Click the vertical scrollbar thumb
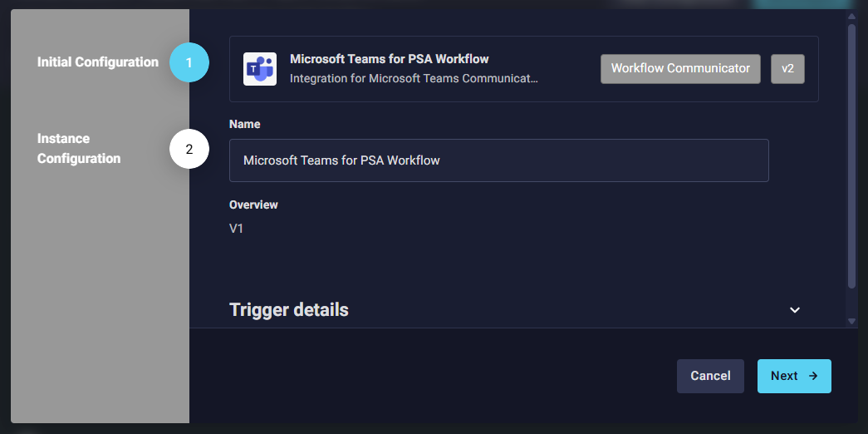 coord(852,155)
